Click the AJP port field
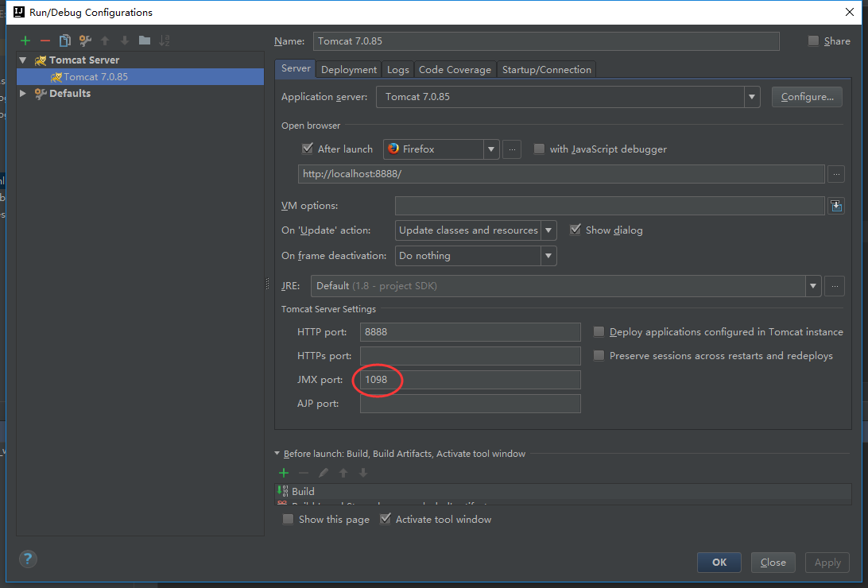This screenshot has width=868, height=588. click(x=470, y=403)
